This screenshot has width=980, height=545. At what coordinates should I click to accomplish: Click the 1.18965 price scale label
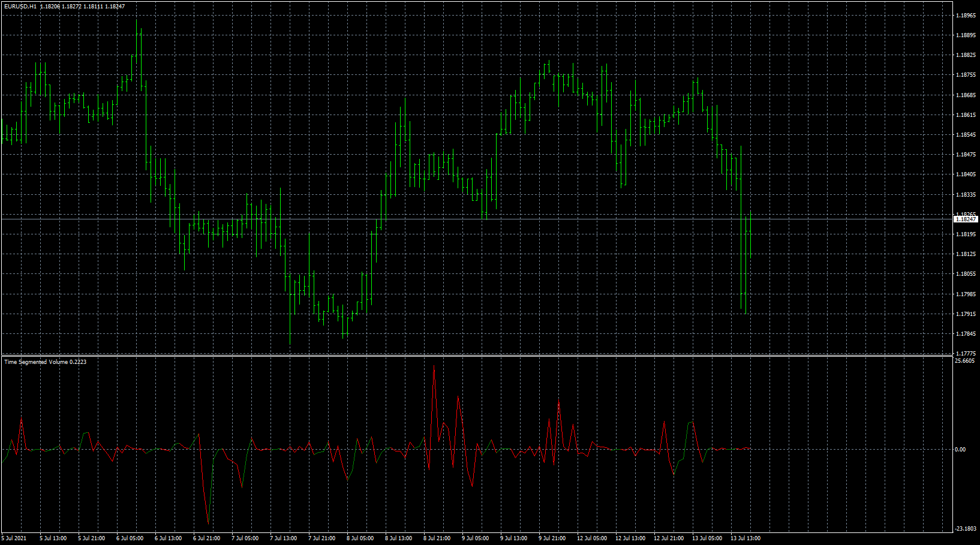966,16
